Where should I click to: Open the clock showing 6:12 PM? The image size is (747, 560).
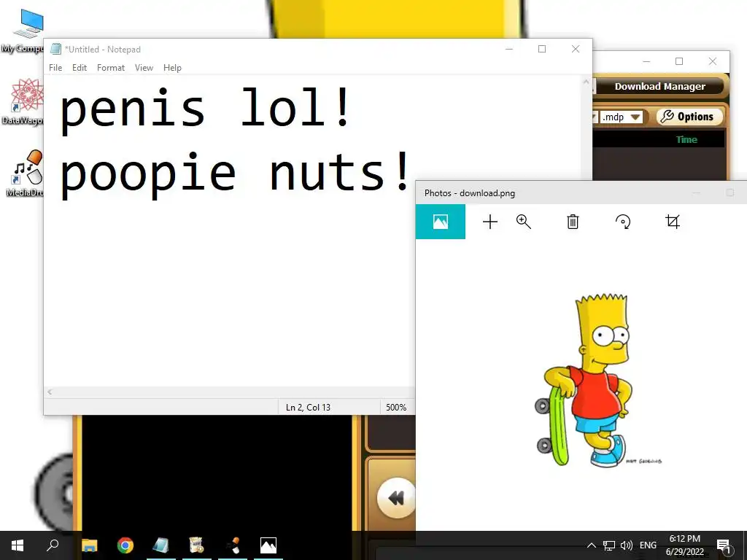[684, 545]
